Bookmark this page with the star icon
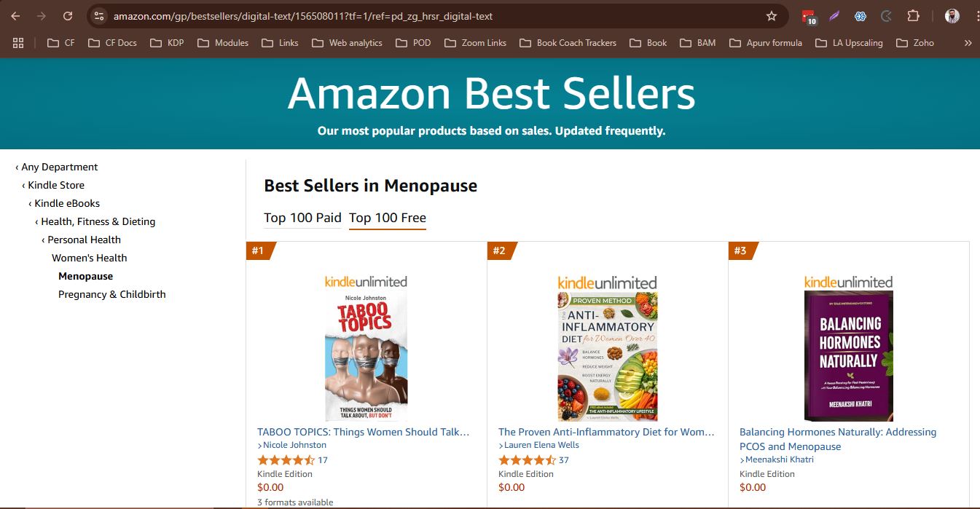This screenshot has height=509, width=980. tap(772, 16)
